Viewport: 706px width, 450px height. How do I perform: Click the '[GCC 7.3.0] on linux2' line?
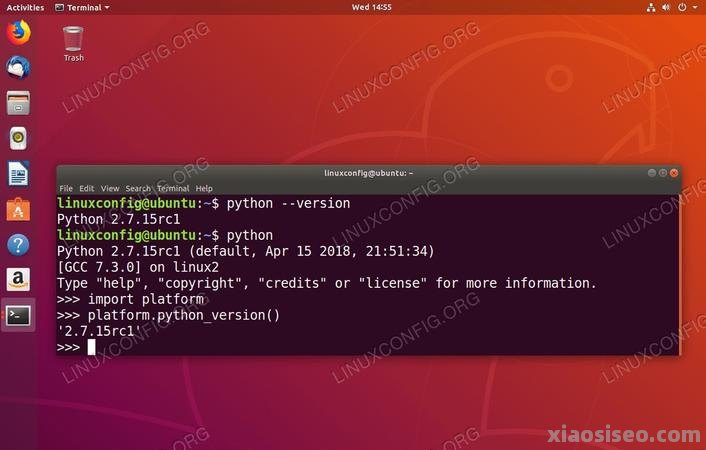tap(138, 267)
